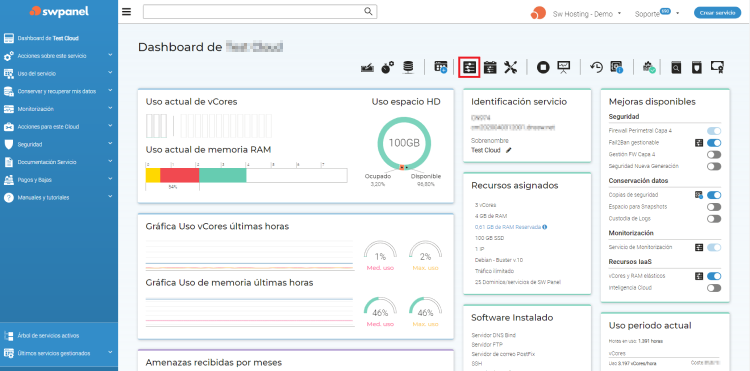Enable Seguridad Nueva Generación switch
Screen dimensions: 750x371
tap(714, 166)
